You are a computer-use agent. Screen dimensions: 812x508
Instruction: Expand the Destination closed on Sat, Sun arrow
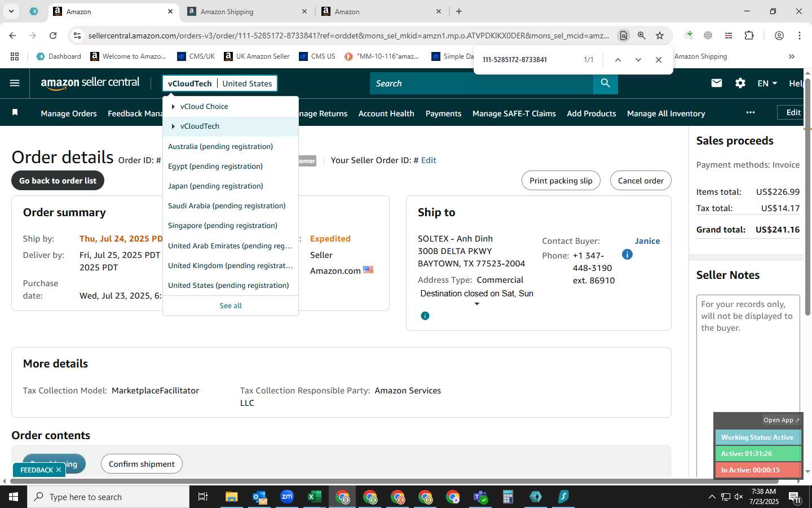point(477,304)
